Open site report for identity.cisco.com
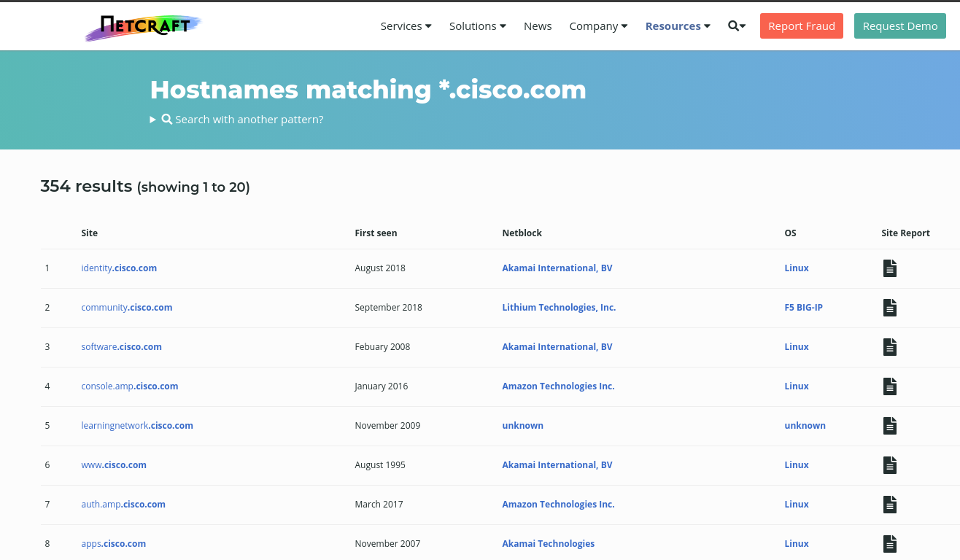960x560 pixels. [x=889, y=268]
